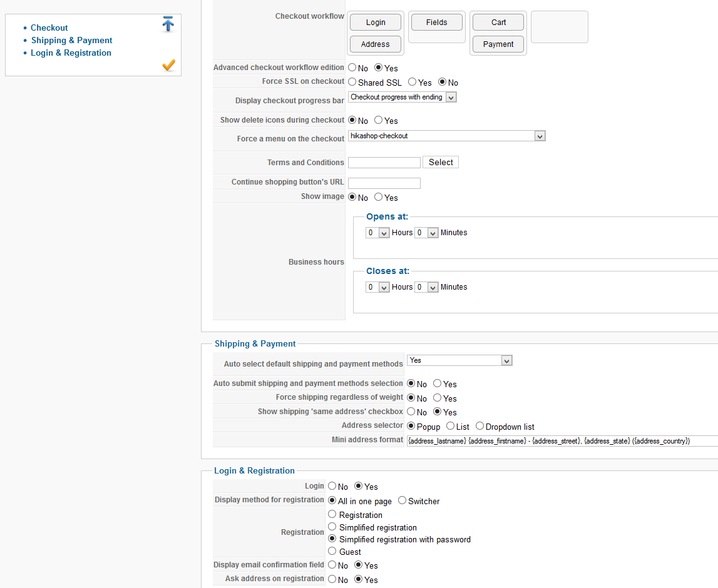Open the Opens at Hours dropdown
The height and width of the screenshot is (588, 718).
coord(378,233)
